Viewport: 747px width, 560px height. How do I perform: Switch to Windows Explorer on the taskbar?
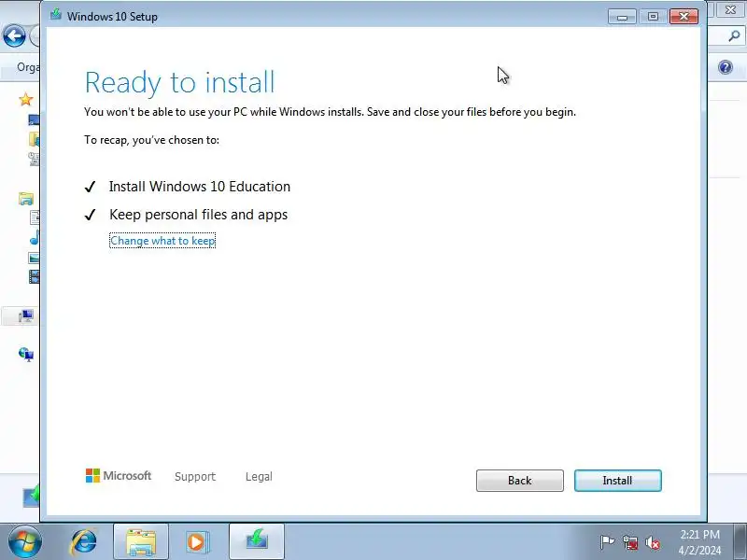click(141, 542)
